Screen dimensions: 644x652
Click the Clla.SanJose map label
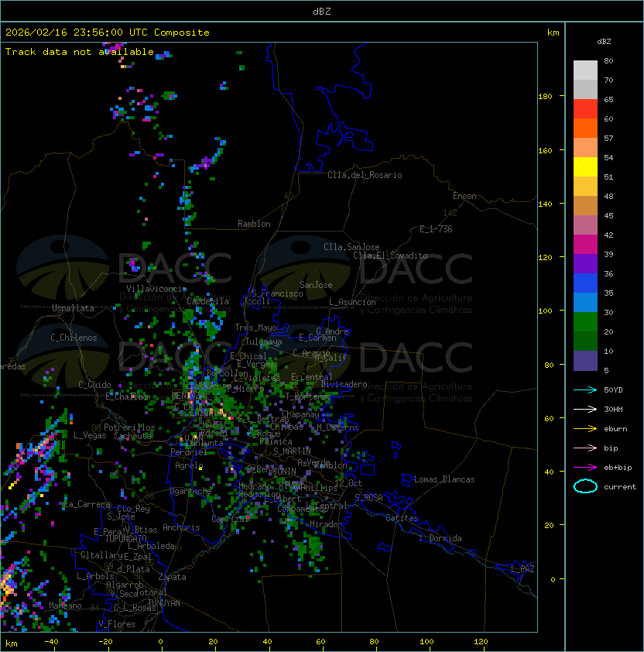click(351, 247)
